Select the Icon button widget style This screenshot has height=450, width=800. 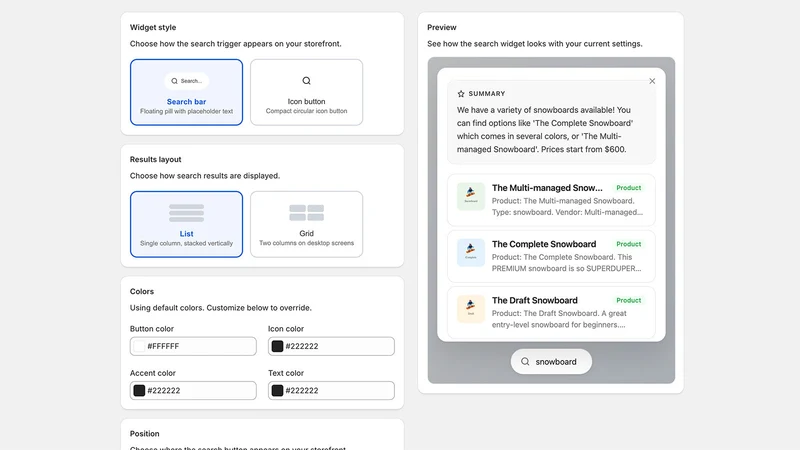coord(306,92)
